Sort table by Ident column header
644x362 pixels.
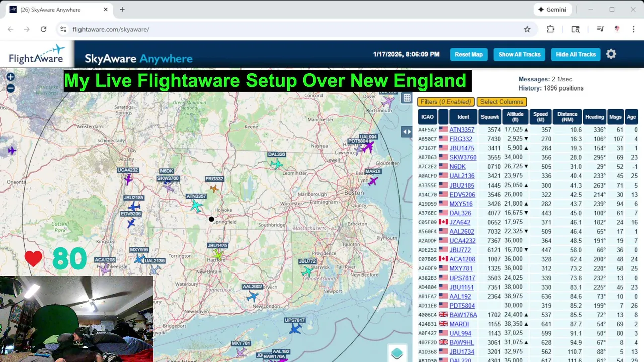pos(463,117)
